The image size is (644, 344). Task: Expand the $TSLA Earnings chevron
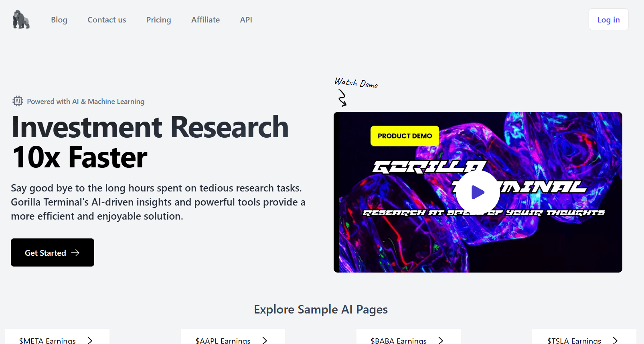click(615, 340)
